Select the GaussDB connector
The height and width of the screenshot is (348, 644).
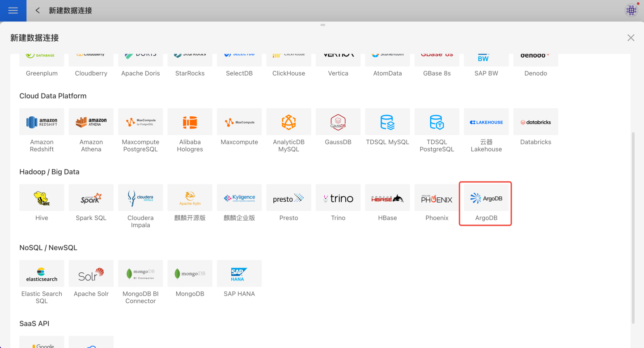(338, 122)
